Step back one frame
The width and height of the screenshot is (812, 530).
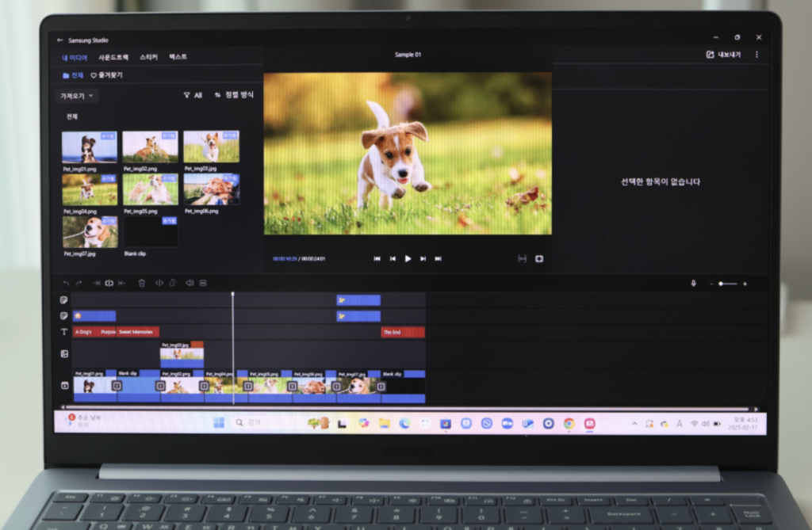393,259
